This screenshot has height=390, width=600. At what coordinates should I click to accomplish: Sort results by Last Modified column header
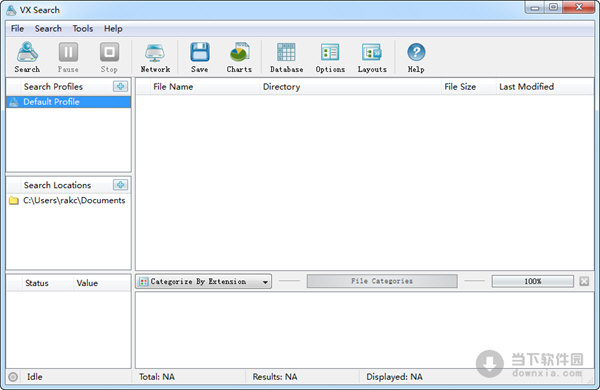click(526, 87)
